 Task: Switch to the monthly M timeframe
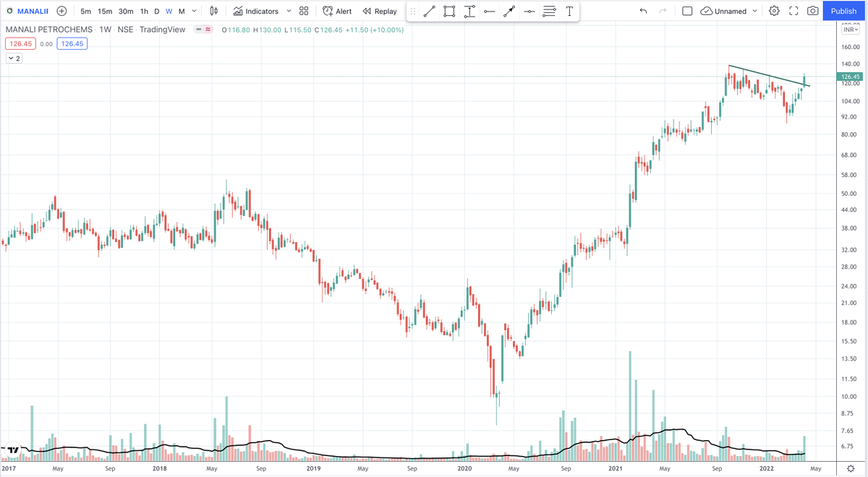click(x=182, y=11)
